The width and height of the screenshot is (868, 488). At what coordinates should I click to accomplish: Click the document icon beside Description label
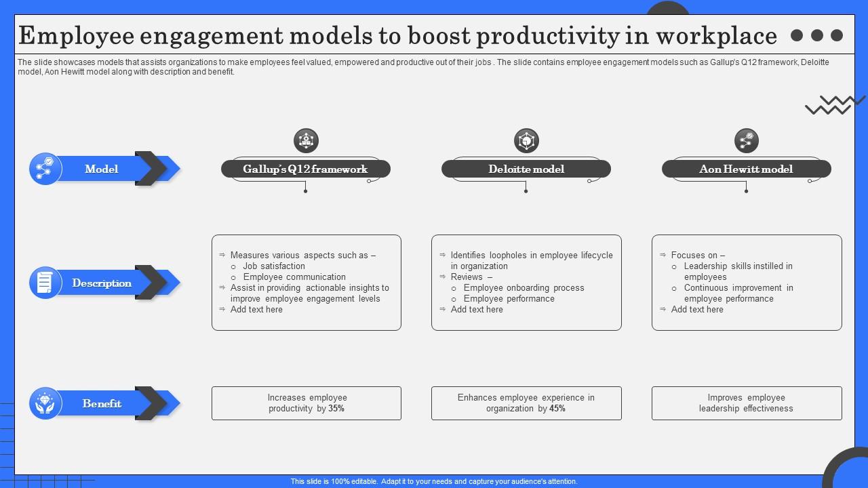pos(45,283)
